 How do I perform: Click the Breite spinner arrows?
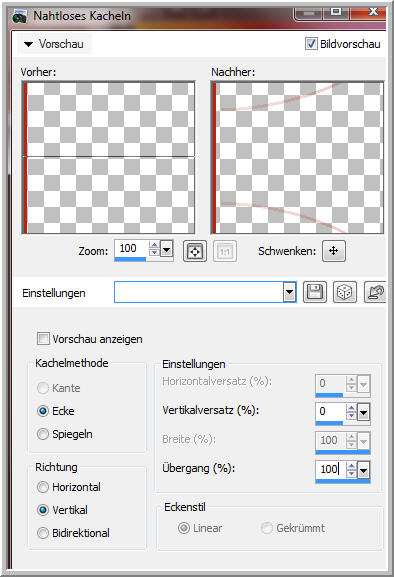pyautogui.click(x=352, y=440)
